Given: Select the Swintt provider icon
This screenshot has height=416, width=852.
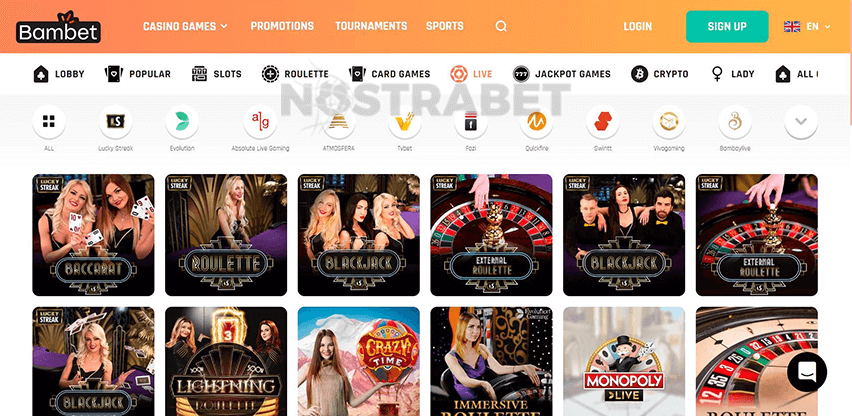Looking at the screenshot, I should [x=603, y=122].
